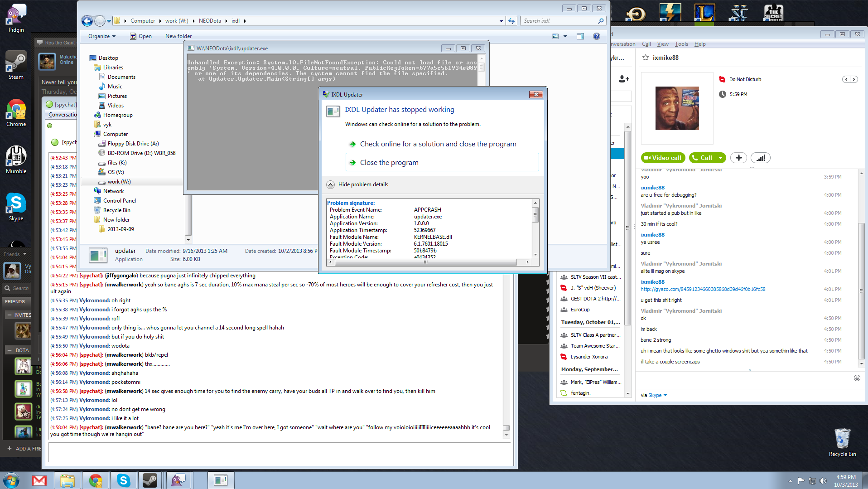
Task: Click IXDL updater icon in taskbar
Action: [221, 480]
